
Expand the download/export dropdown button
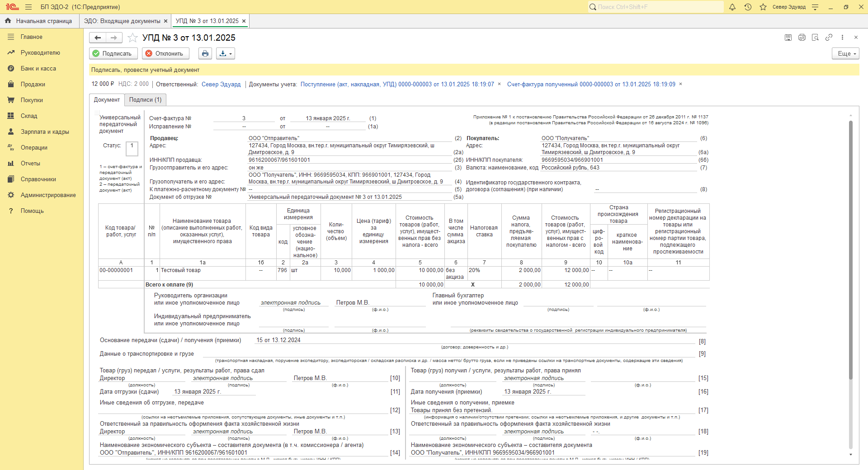pyautogui.click(x=225, y=53)
